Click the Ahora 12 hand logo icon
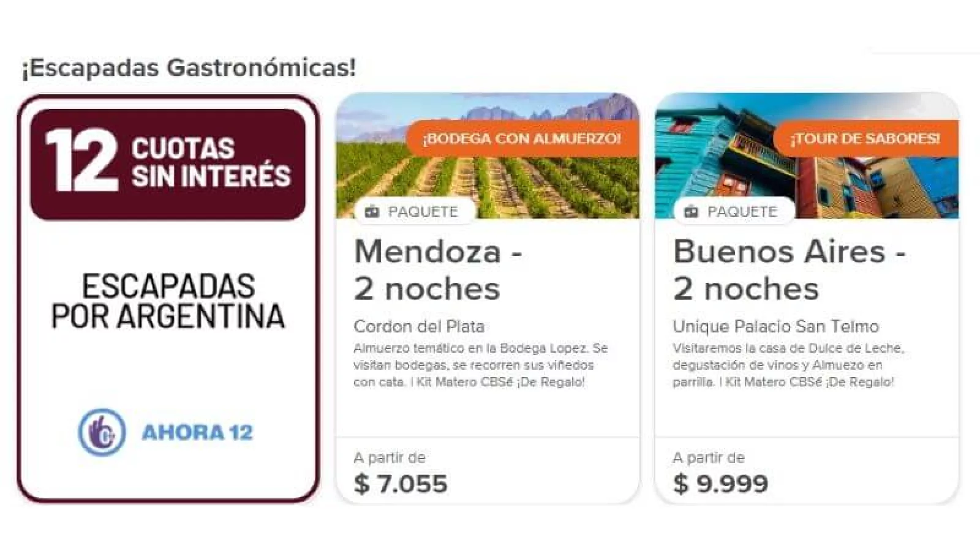This screenshot has width=980, height=551. (102, 432)
